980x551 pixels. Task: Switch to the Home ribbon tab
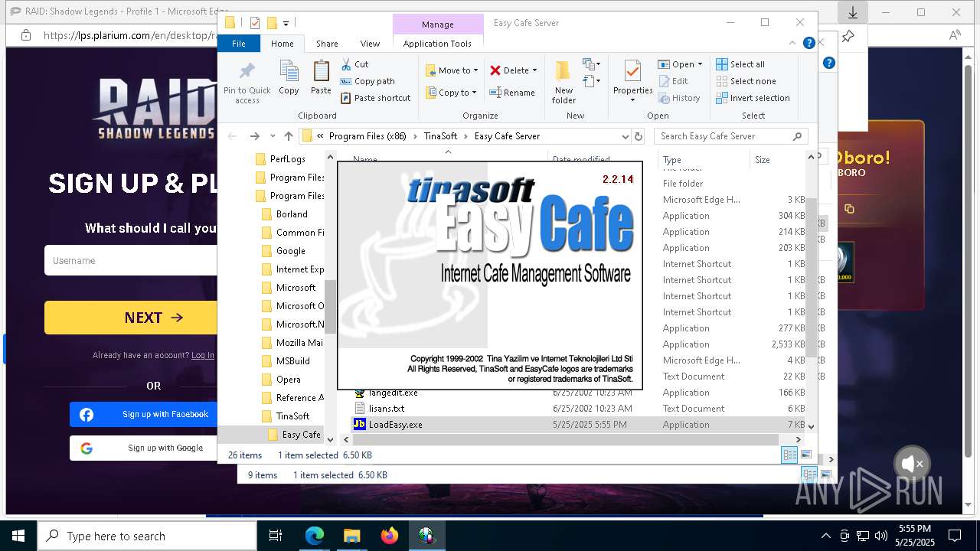pos(282,44)
